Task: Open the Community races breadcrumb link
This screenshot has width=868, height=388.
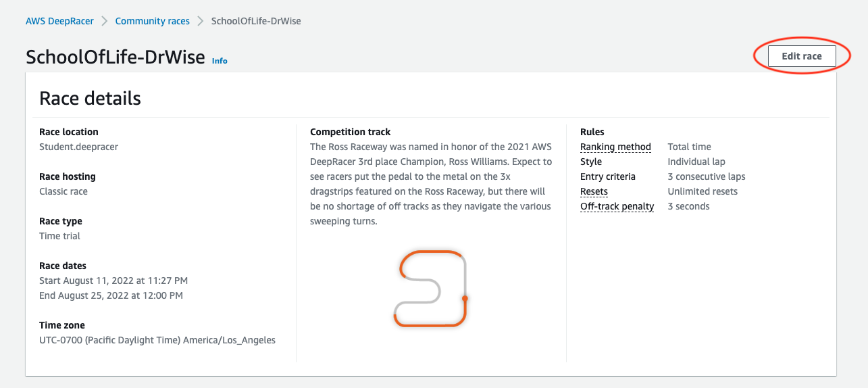Action: click(152, 21)
